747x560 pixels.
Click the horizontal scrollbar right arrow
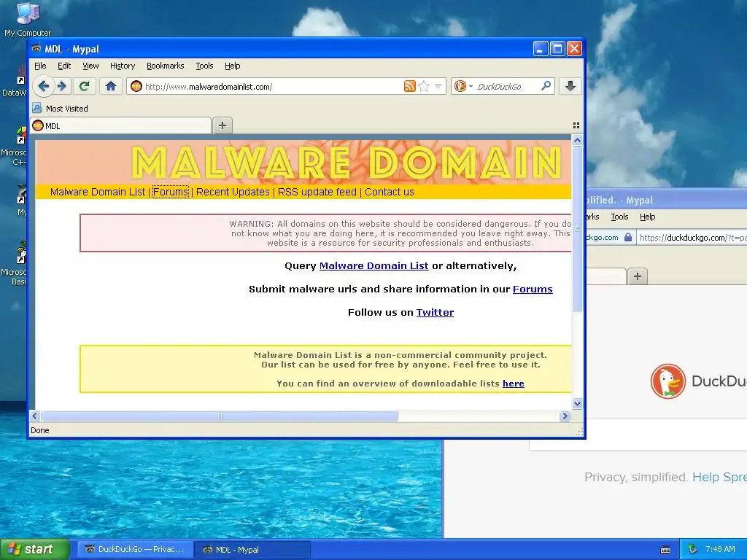(565, 416)
